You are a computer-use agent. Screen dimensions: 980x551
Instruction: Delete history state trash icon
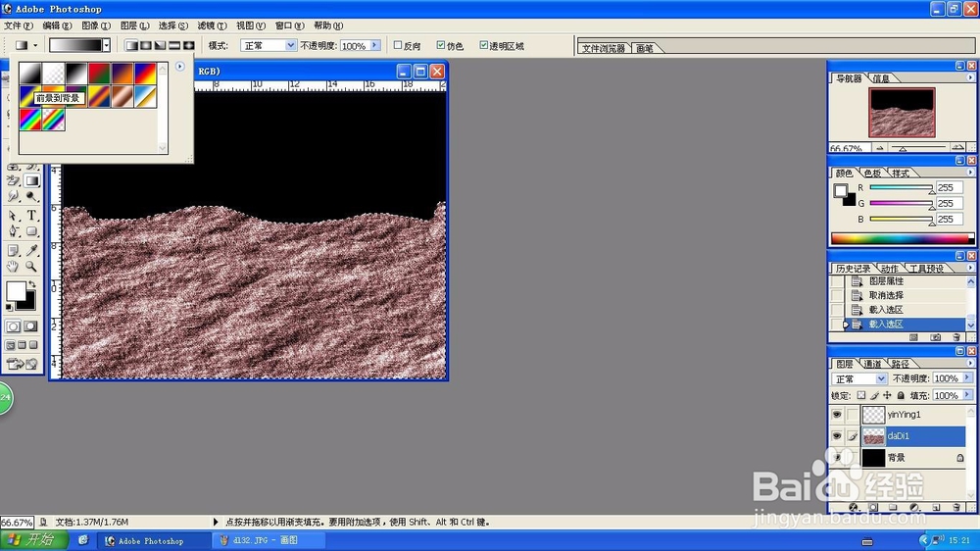pos(956,337)
